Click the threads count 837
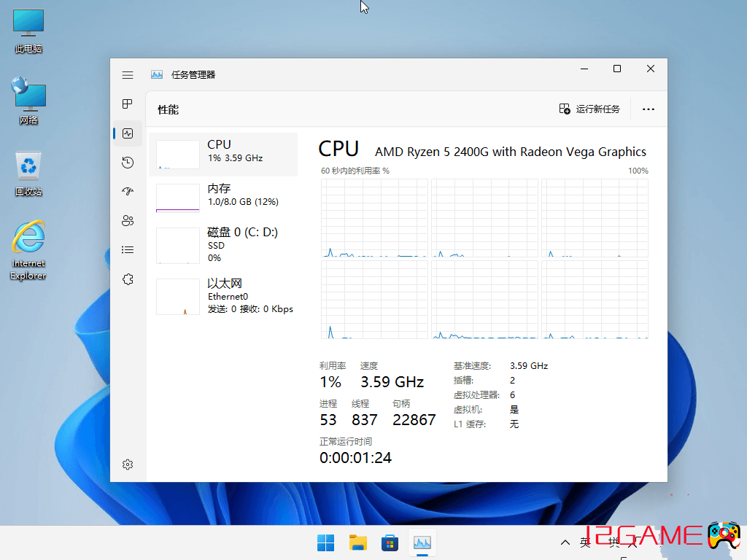747x560 pixels. [x=365, y=419]
